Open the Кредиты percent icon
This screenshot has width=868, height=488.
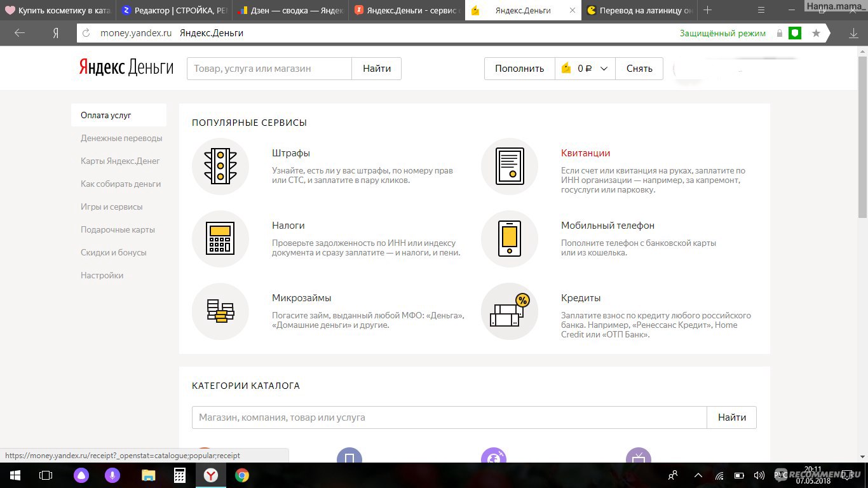pos(510,311)
